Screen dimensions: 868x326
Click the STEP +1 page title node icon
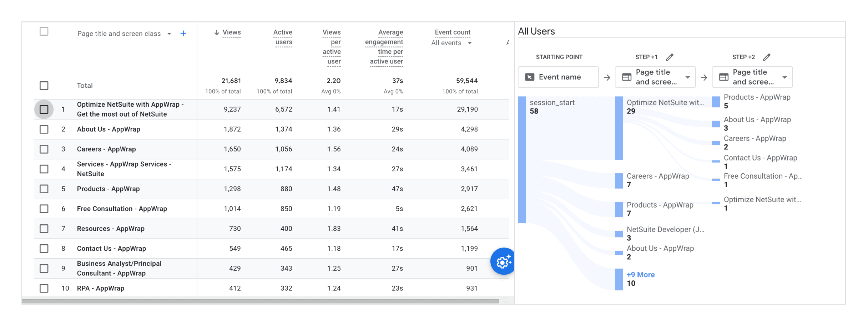coord(627,77)
